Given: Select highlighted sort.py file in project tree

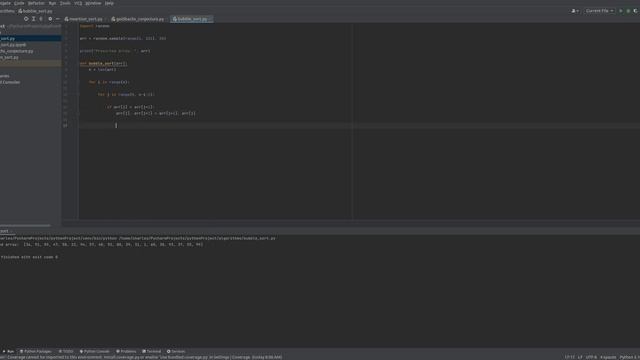Looking at the screenshot, I should click(x=30, y=38).
